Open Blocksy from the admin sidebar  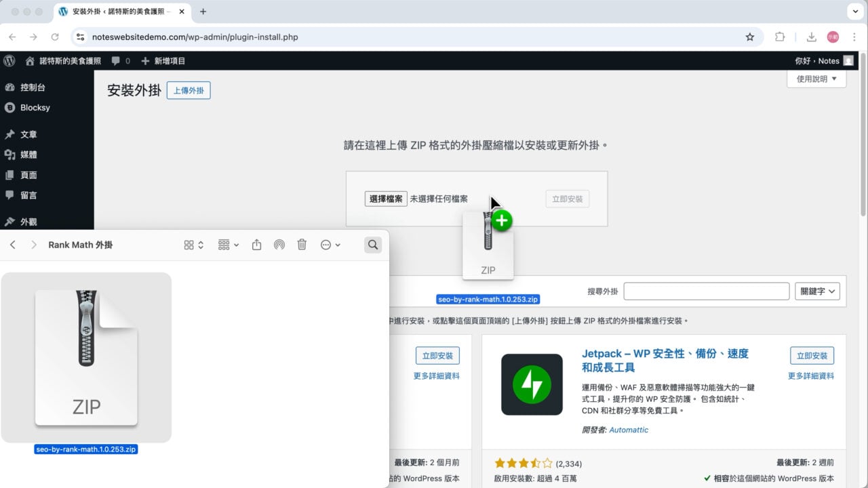(x=33, y=107)
